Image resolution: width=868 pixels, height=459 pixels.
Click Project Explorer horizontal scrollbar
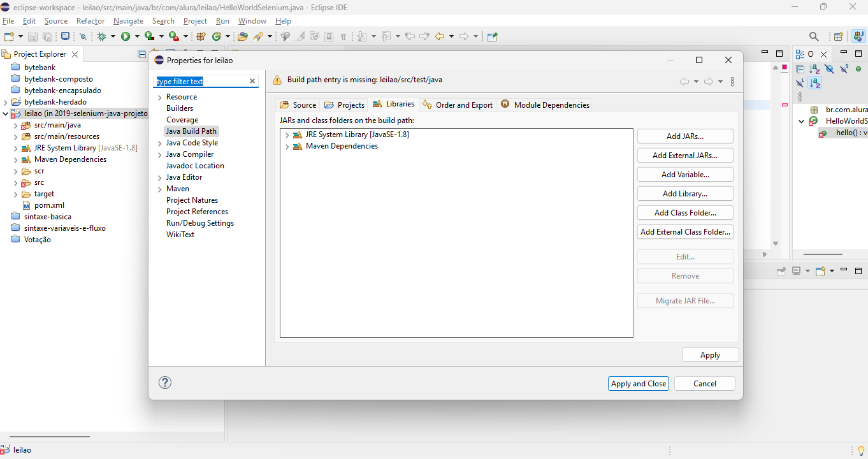[50, 437]
